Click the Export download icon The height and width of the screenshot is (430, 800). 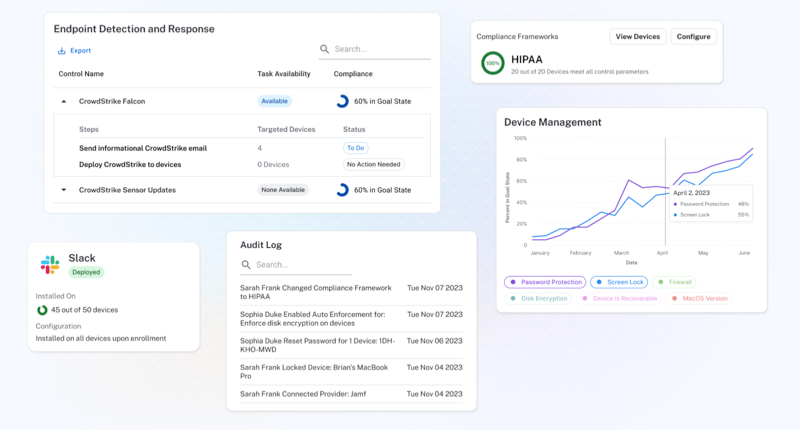coord(62,50)
